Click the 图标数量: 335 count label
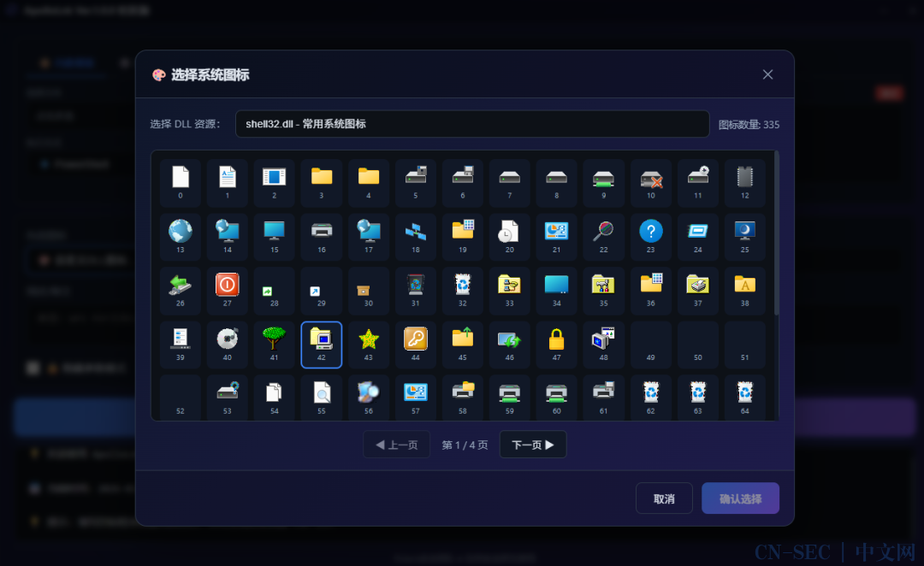This screenshot has height=566, width=924. click(x=749, y=125)
